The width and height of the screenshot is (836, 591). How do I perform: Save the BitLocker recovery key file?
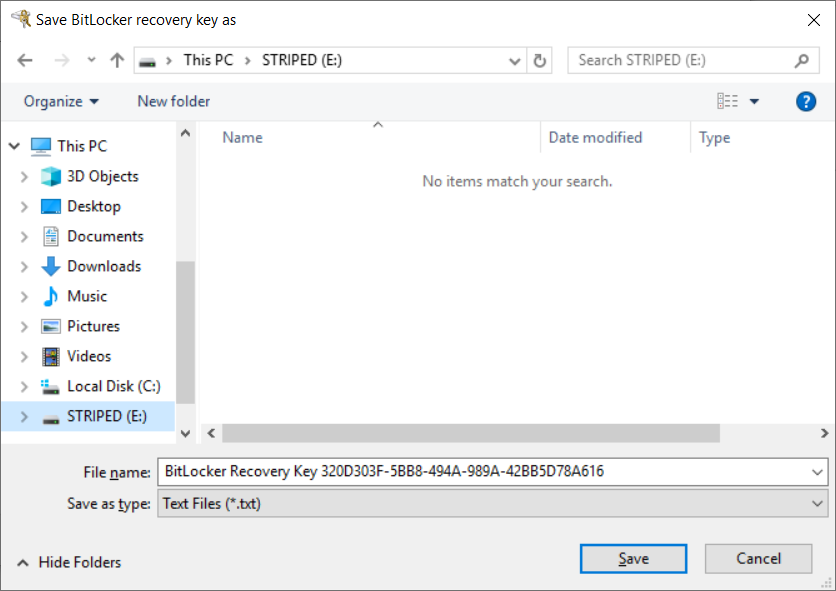pyautogui.click(x=633, y=558)
